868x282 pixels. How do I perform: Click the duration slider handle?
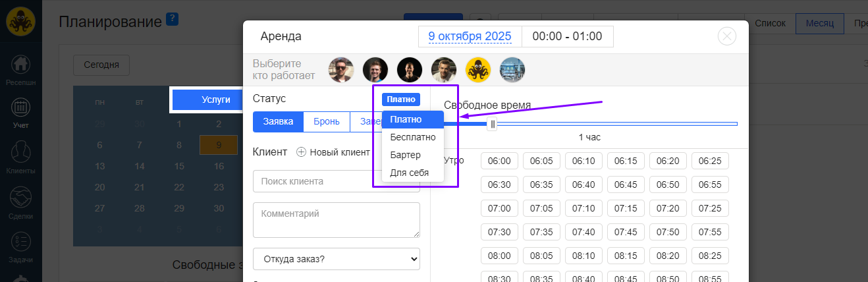492,124
